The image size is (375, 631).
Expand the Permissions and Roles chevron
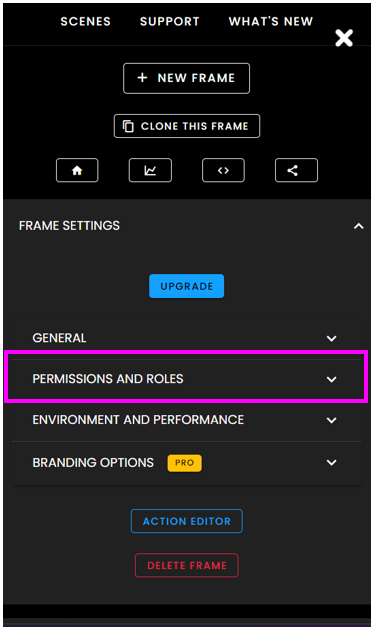(x=332, y=379)
